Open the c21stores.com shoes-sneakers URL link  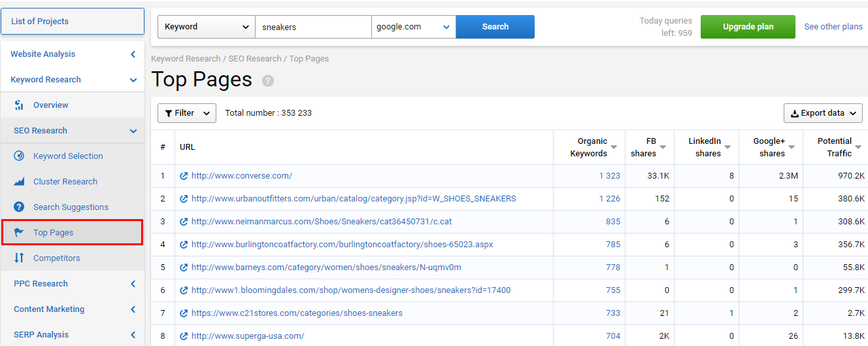pyautogui.click(x=297, y=313)
